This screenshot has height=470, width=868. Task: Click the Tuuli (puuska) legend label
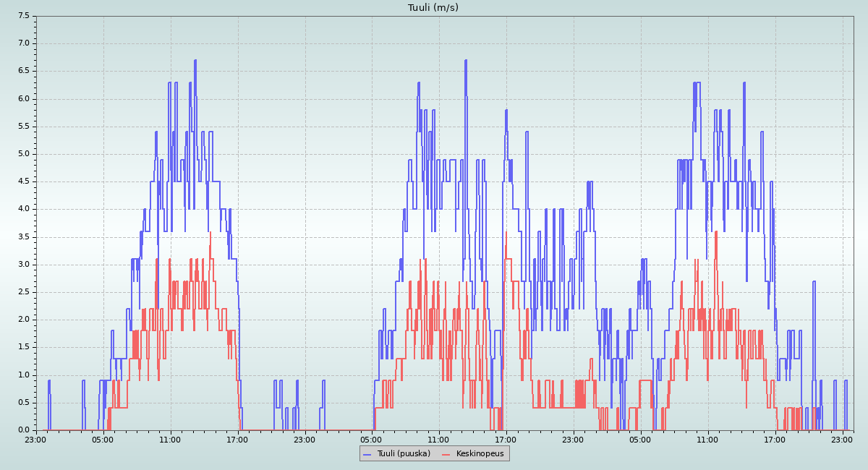(x=402, y=453)
